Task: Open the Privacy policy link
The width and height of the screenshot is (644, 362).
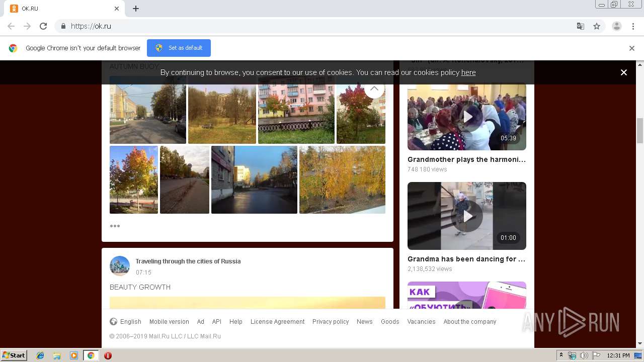Action: 331,322
